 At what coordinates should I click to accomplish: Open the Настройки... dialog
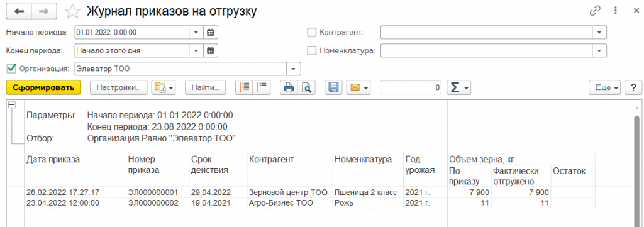pyautogui.click(x=119, y=87)
